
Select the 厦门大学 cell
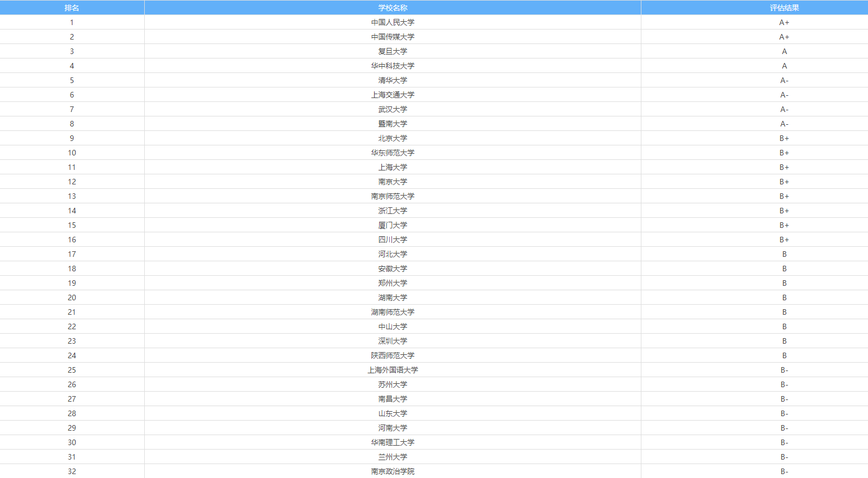coord(393,225)
